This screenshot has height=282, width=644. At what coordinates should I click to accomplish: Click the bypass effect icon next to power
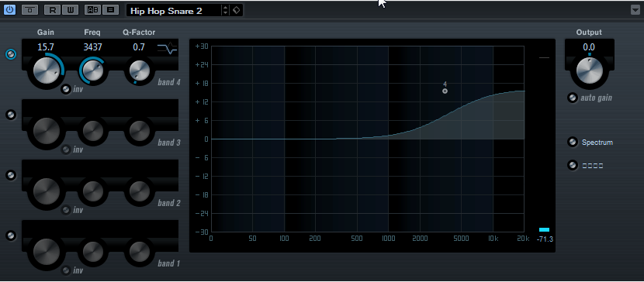coord(29,10)
